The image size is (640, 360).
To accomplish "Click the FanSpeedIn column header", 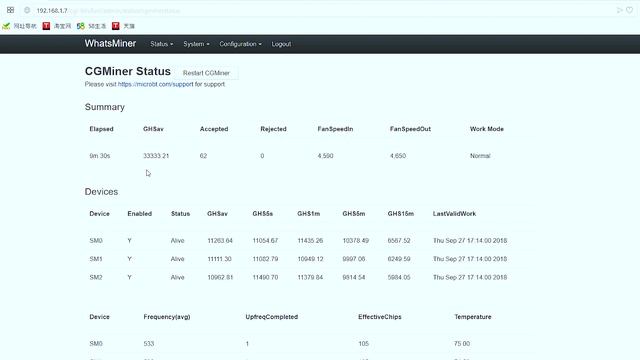I will pyautogui.click(x=335, y=129).
